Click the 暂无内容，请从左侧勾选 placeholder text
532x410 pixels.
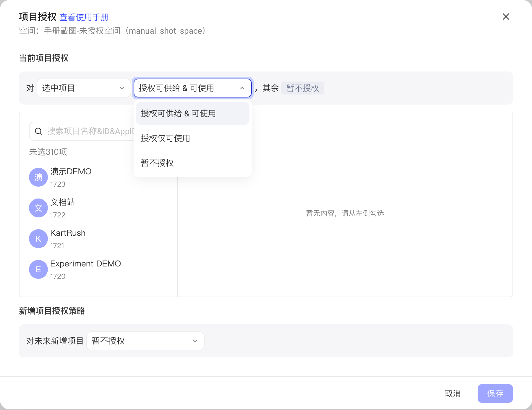point(345,213)
